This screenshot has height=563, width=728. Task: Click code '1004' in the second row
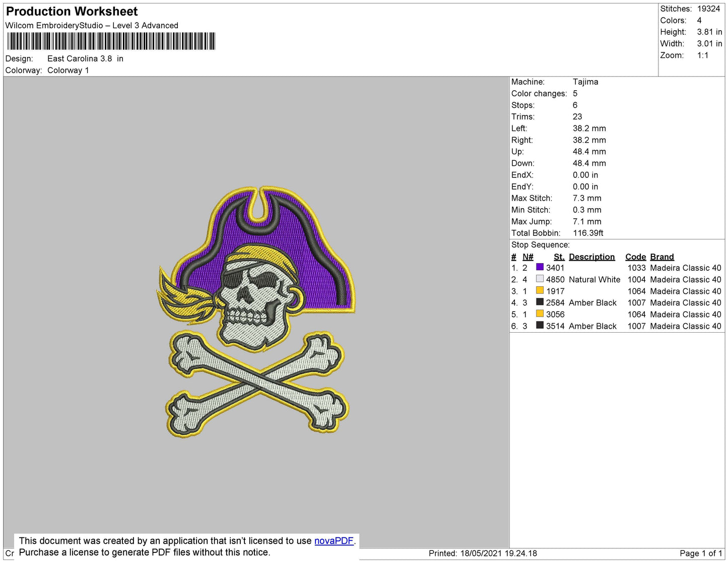click(636, 279)
